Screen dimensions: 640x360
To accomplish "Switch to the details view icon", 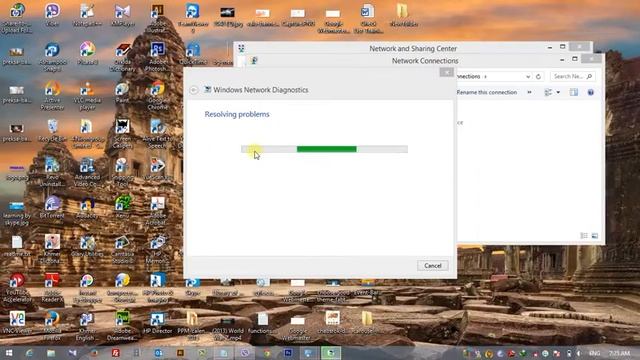I will pyautogui.click(x=584, y=236).
